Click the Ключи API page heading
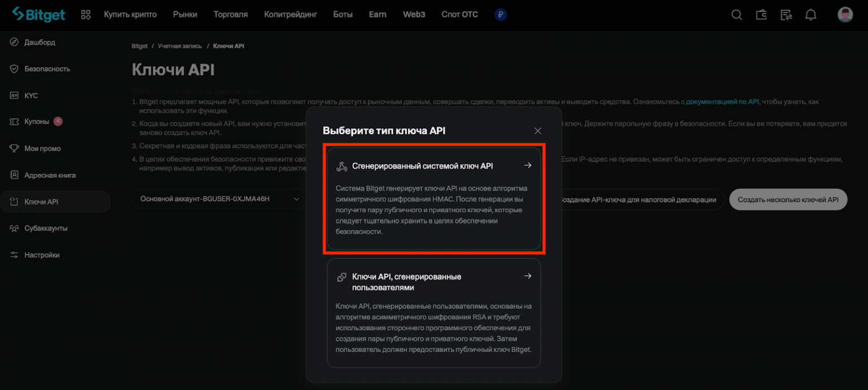 [173, 70]
